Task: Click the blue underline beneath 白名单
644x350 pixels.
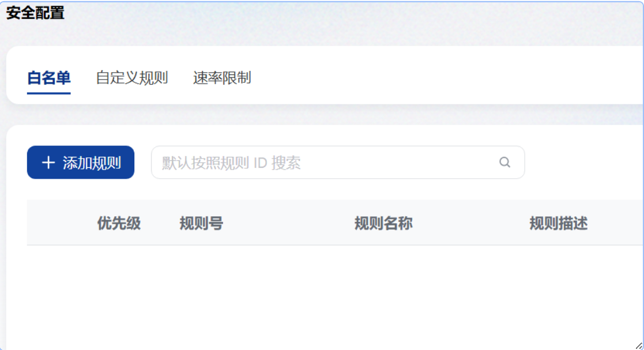Action: click(x=48, y=93)
